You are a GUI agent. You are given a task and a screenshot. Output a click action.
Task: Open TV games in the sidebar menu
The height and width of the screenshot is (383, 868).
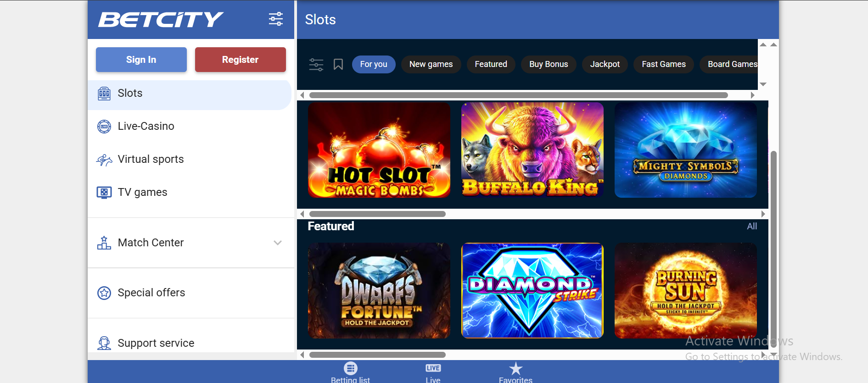click(x=190, y=192)
